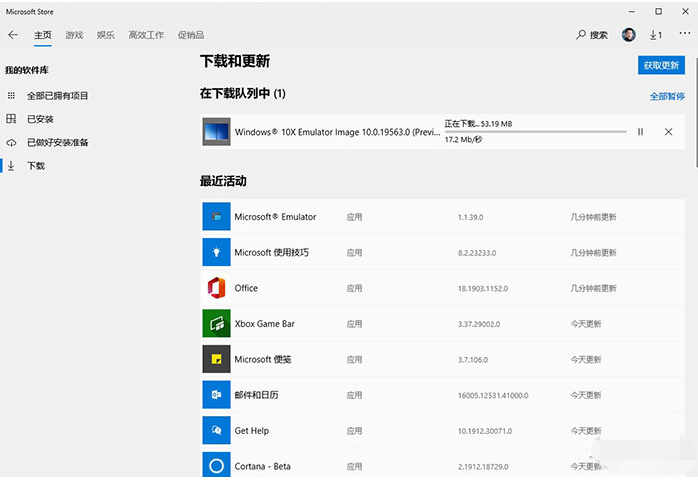The image size is (698, 481).
Task: Go back using the back arrow
Action: pyautogui.click(x=13, y=35)
